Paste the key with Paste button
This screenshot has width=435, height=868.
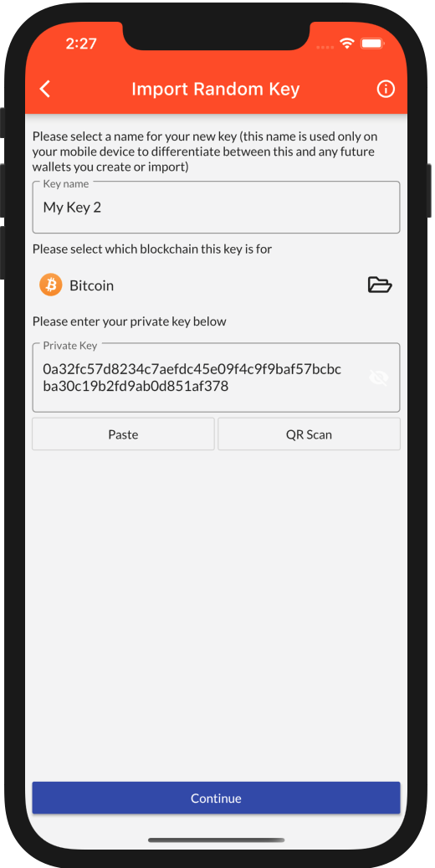point(123,434)
